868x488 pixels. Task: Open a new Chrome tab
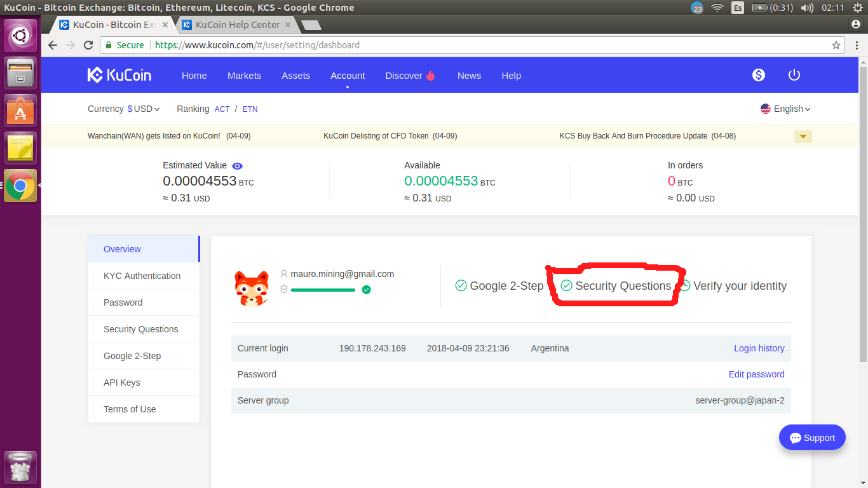[x=311, y=25]
